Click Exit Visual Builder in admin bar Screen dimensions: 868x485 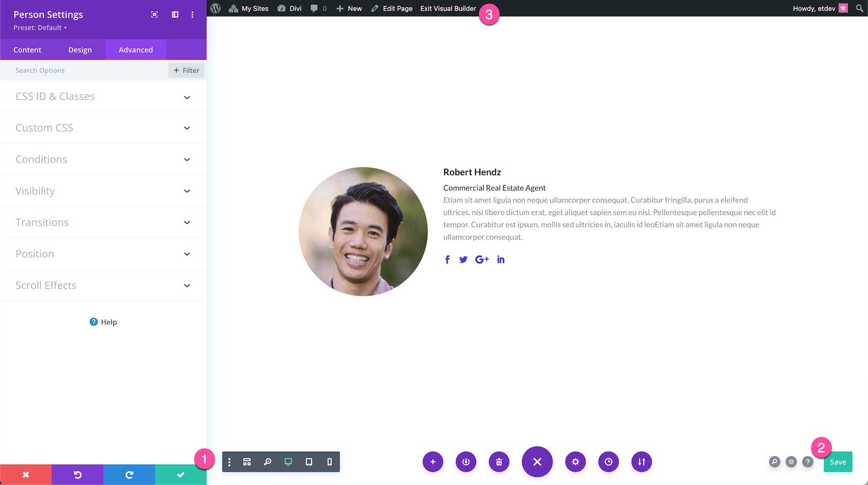(x=448, y=8)
